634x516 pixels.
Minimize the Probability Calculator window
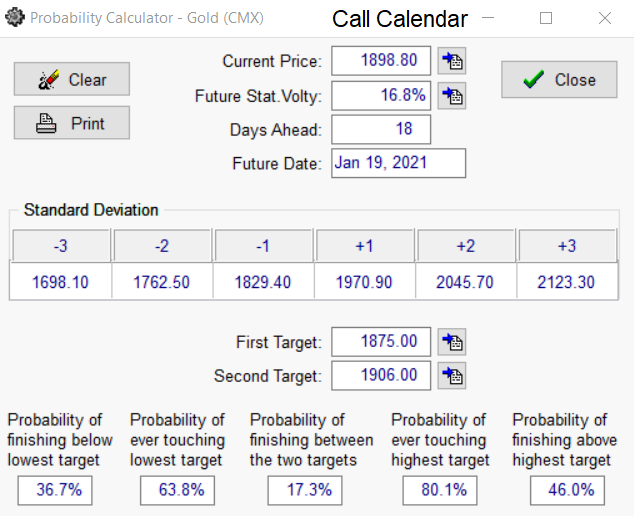488,18
